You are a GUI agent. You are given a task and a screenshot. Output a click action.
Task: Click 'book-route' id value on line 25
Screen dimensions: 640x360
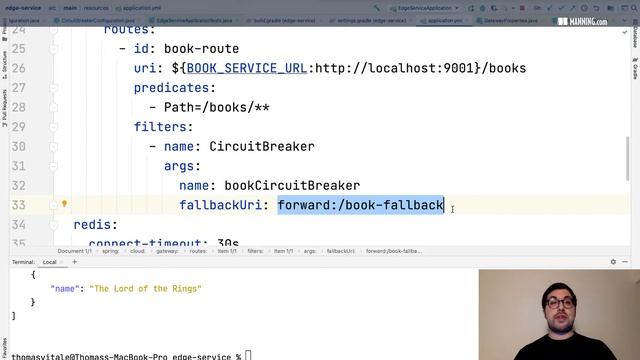(202, 49)
